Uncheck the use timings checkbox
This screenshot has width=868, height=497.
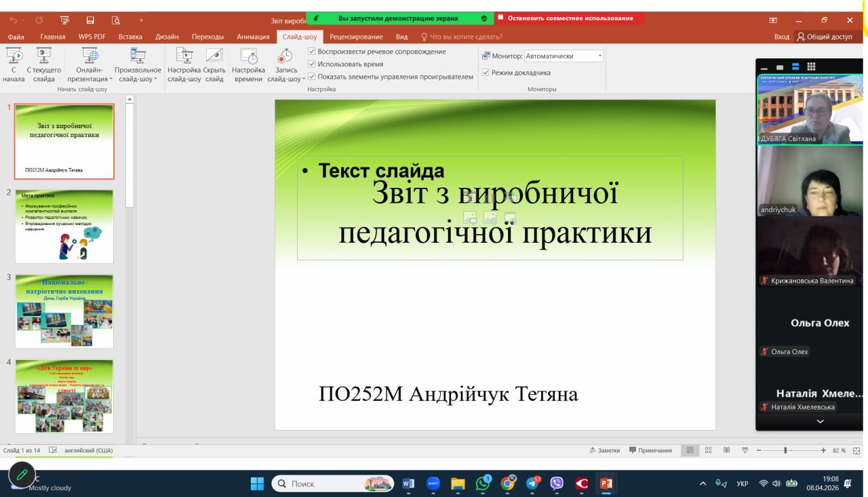click(312, 64)
